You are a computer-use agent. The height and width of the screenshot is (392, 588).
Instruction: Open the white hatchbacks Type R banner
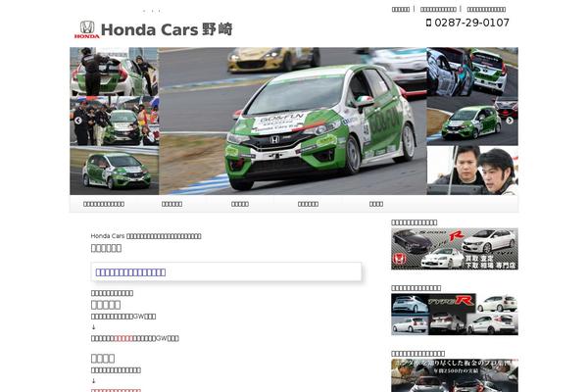455,315
